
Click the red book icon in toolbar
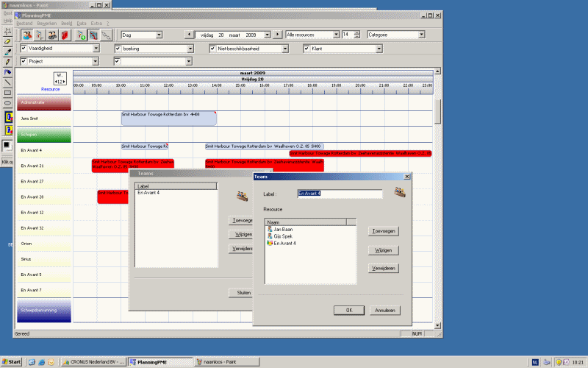(64, 35)
